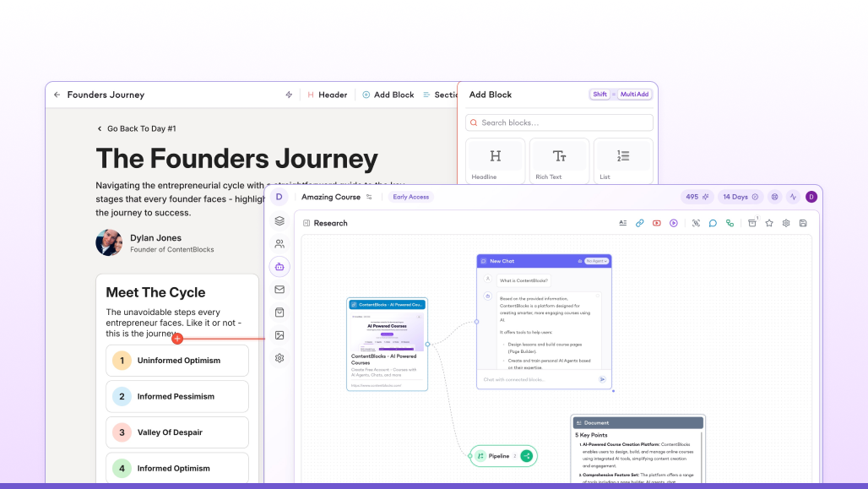This screenshot has width=868, height=489.
Task: Open the shopping bag icon in sidebar
Action: 279,312
